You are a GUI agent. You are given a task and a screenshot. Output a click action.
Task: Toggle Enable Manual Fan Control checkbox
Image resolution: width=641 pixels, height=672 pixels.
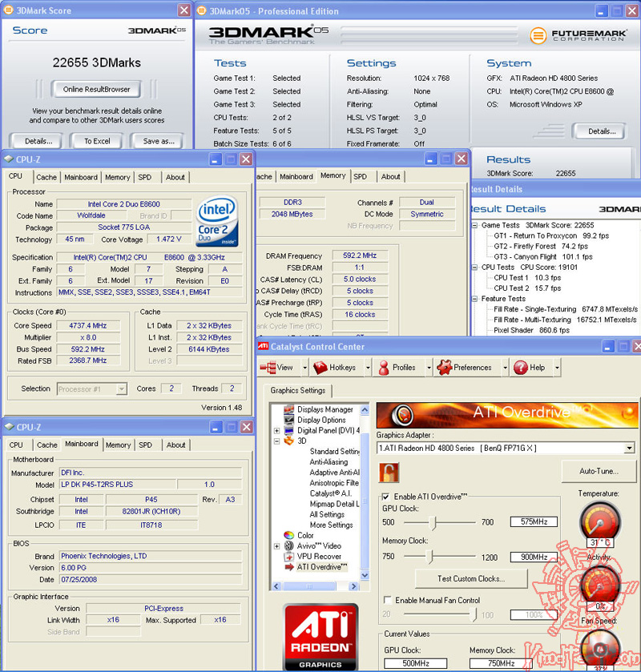[387, 600]
